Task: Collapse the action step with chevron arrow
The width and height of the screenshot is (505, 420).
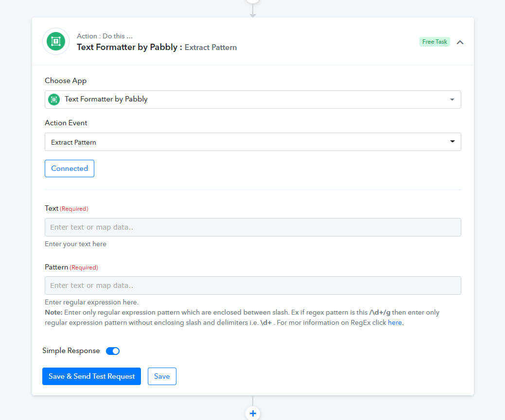Action: 460,42
